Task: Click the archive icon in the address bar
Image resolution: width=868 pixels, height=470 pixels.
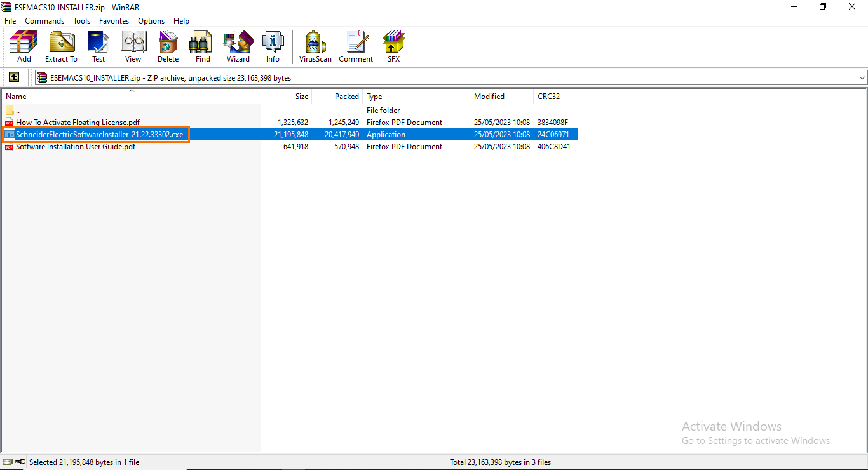Action: tap(42, 78)
